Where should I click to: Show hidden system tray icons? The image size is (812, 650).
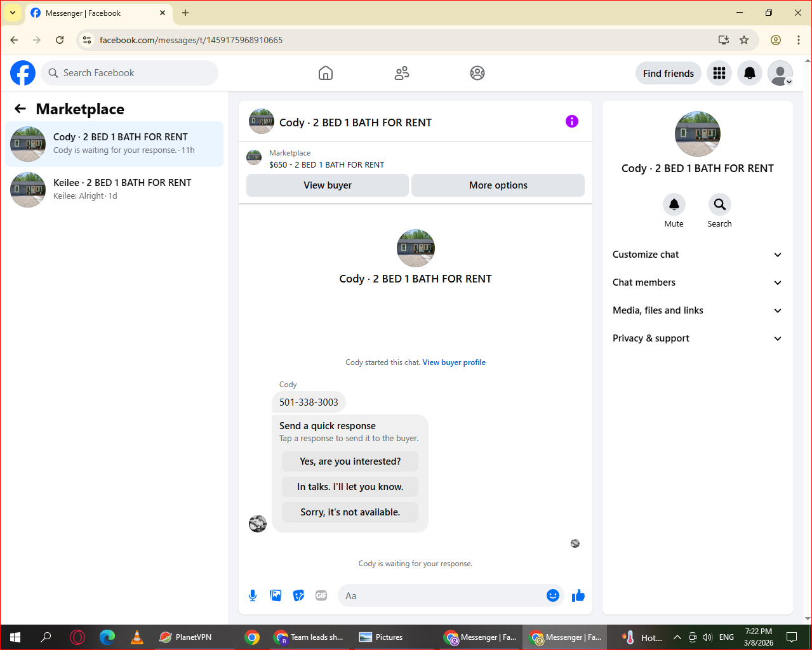(x=677, y=637)
